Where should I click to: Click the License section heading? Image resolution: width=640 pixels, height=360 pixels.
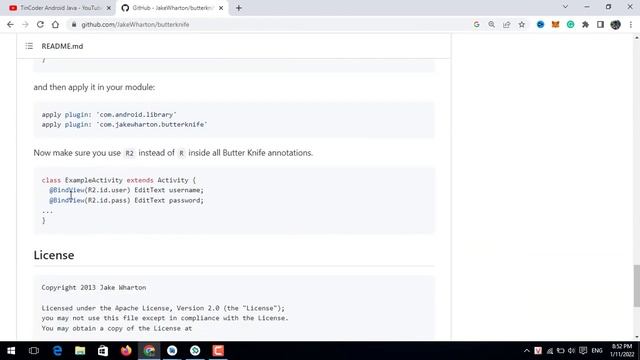(x=54, y=255)
